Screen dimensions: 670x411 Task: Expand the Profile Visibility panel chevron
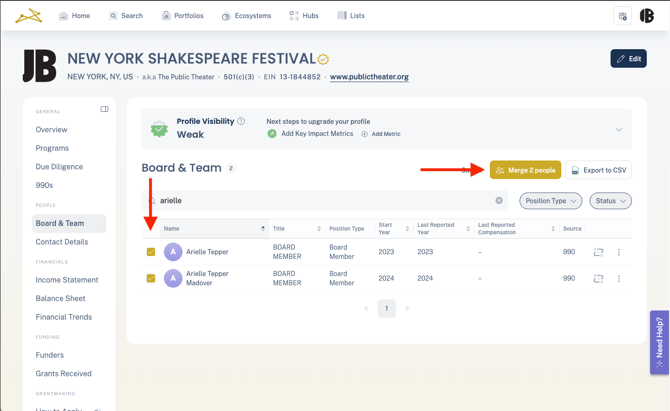click(618, 129)
